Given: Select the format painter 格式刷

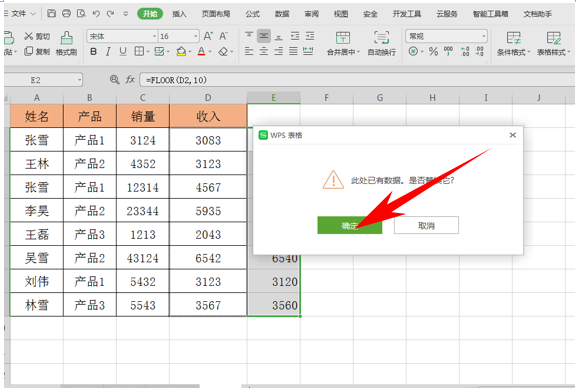Looking at the screenshot, I should point(66,43).
